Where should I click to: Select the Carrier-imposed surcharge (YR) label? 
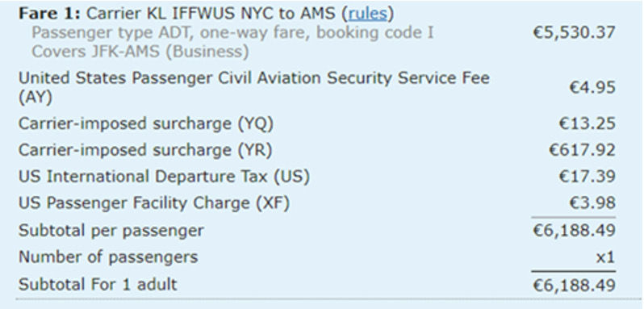tap(145, 150)
